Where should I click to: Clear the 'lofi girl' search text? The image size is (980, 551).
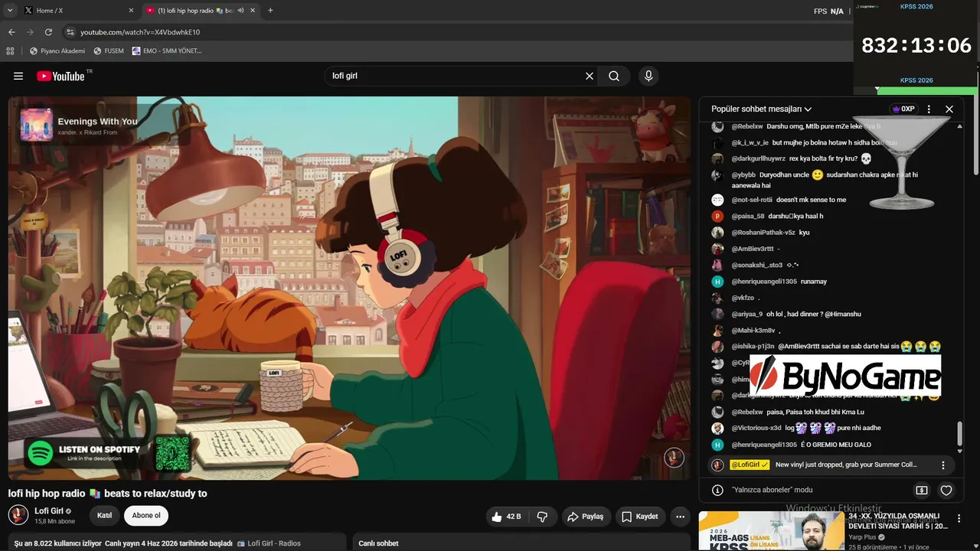[x=590, y=76]
